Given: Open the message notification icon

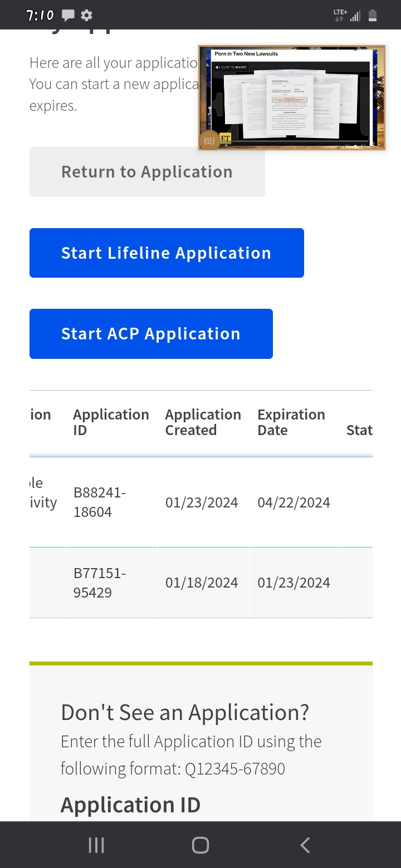Looking at the screenshot, I should pos(68,16).
